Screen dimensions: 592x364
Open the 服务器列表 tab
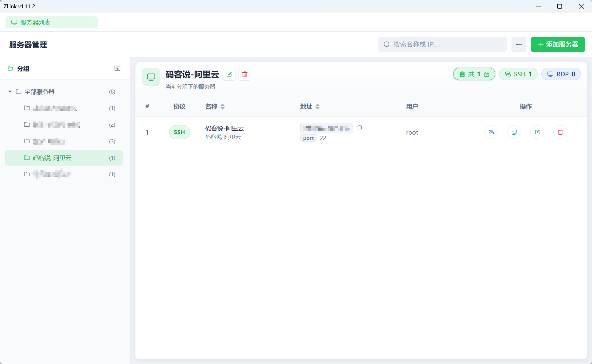coord(52,22)
